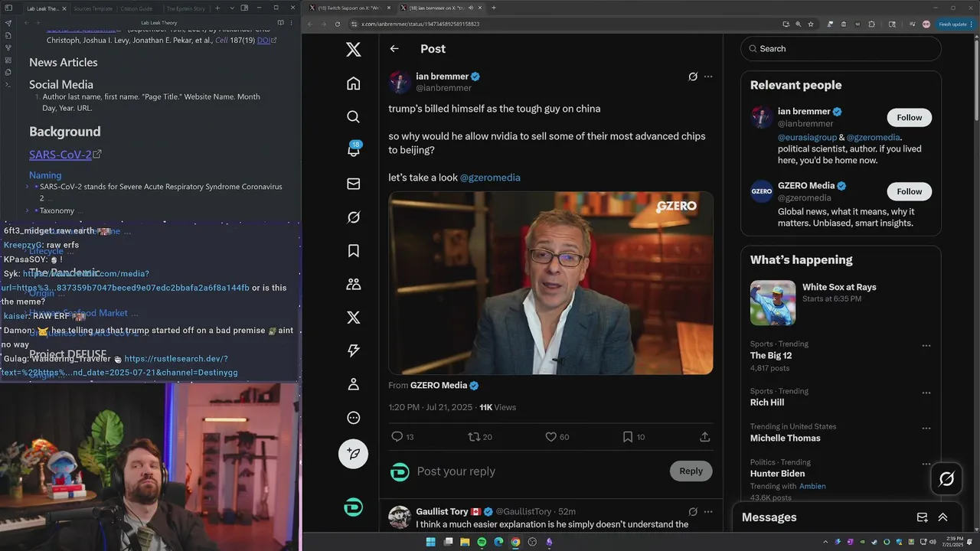Click Grok explain icon on bremmer post

[x=693, y=77]
